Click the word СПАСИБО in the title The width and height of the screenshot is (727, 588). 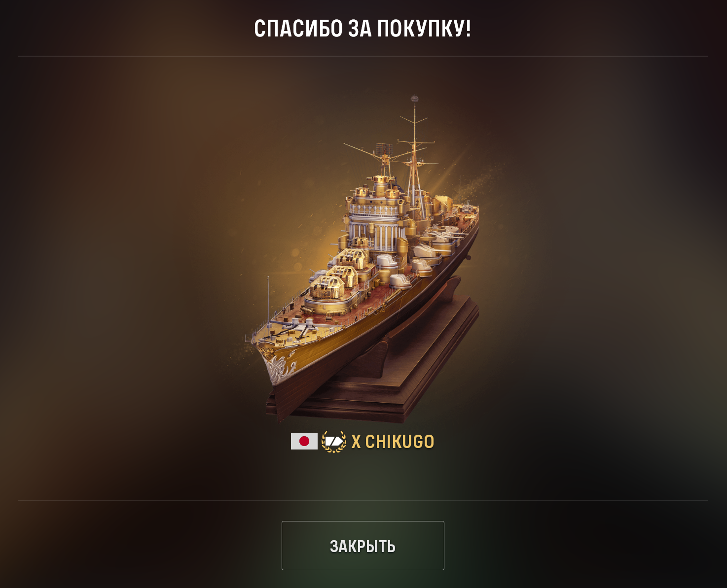pos(298,29)
